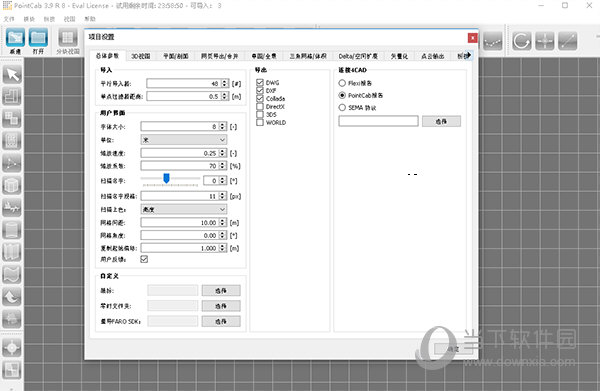Click 选择 button next to the 4CAD path field
Viewport: 600px width, 391px height.
coord(441,121)
